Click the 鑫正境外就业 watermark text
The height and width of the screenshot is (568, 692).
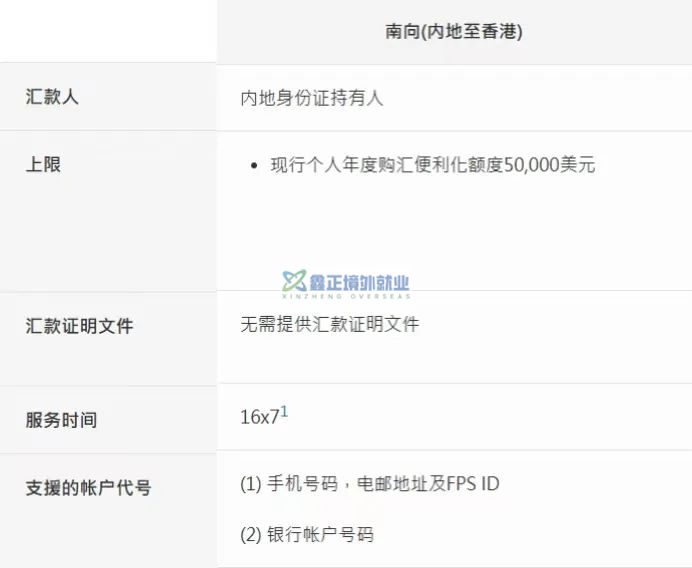pos(359,282)
